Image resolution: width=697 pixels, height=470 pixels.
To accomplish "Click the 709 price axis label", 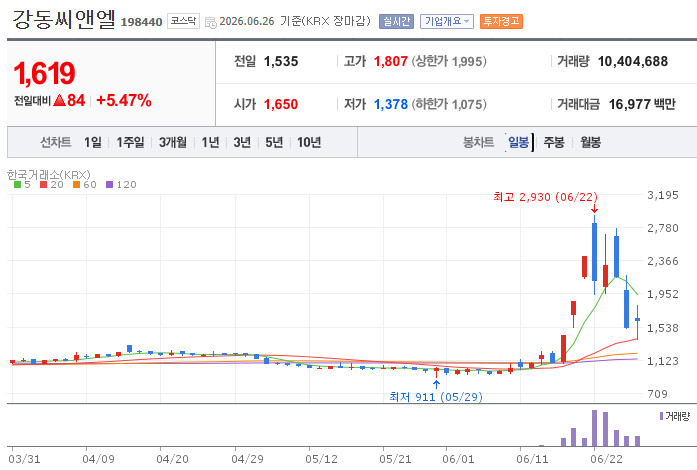I will point(657,394).
